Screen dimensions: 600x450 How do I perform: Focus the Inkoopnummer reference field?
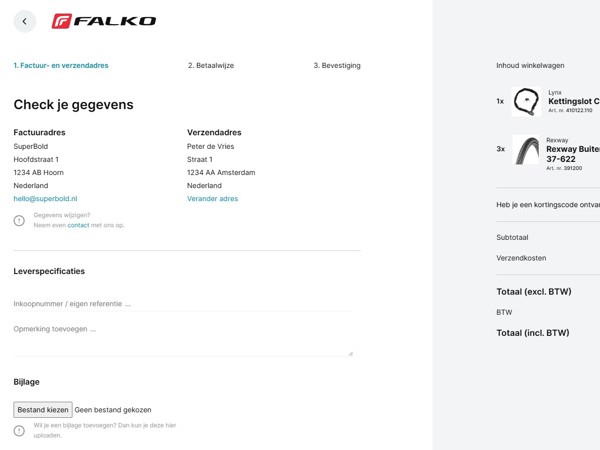tap(183, 304)
